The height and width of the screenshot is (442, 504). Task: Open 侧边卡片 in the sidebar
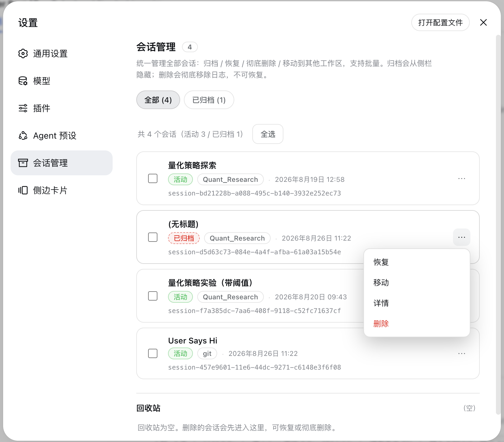point(62,190)
